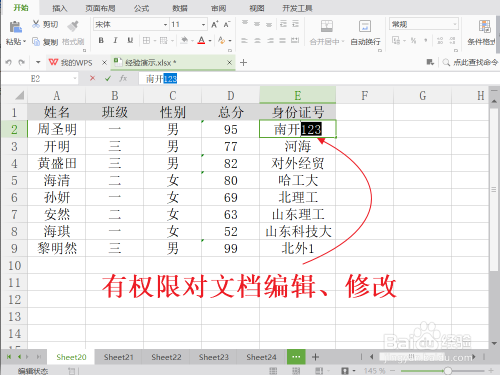Toggle underline formatting U
The height and width of the screenshot is (375, 500).
[x=130, y=41]
